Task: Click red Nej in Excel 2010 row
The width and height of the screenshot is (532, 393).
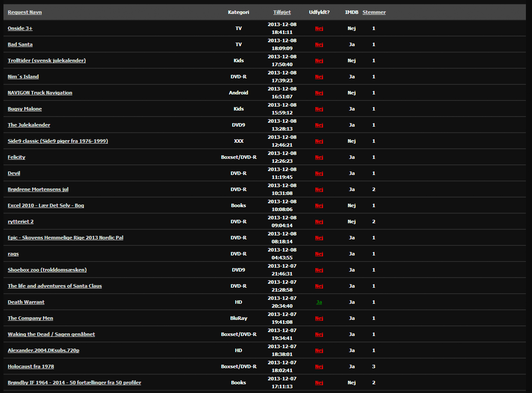Action: 319,205
